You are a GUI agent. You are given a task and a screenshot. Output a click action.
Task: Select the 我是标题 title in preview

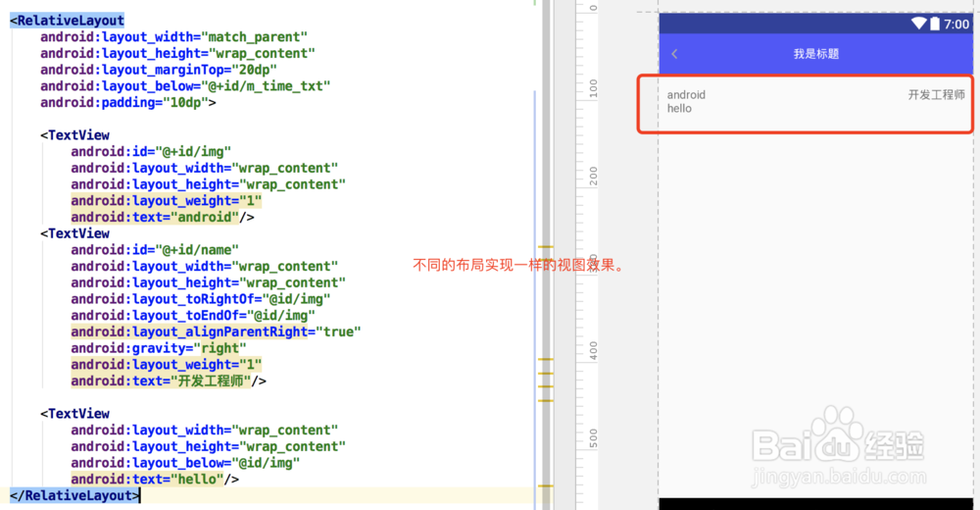pos(816,54)
